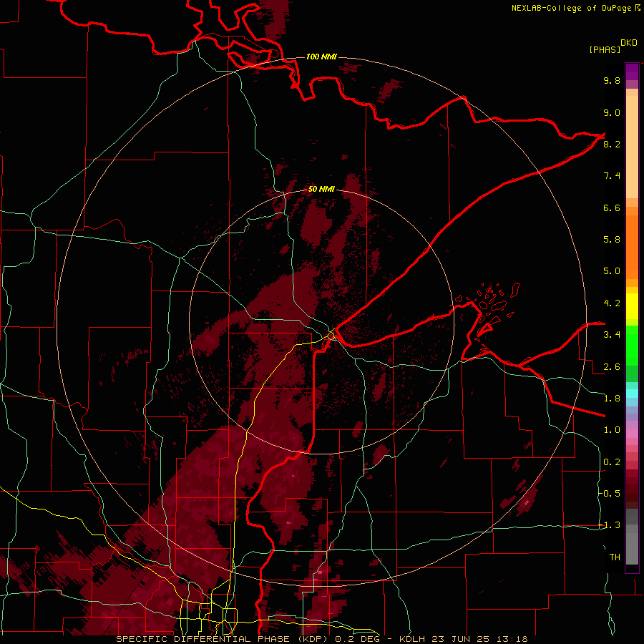Click the 1.0 scale value
Image resolution: width=644 pixels, height=644 pixels.
612,430
